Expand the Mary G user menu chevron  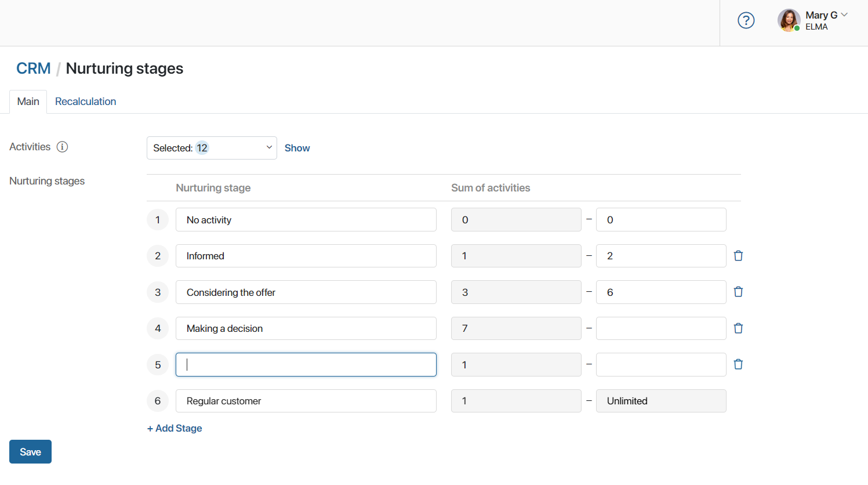(844, 15)
